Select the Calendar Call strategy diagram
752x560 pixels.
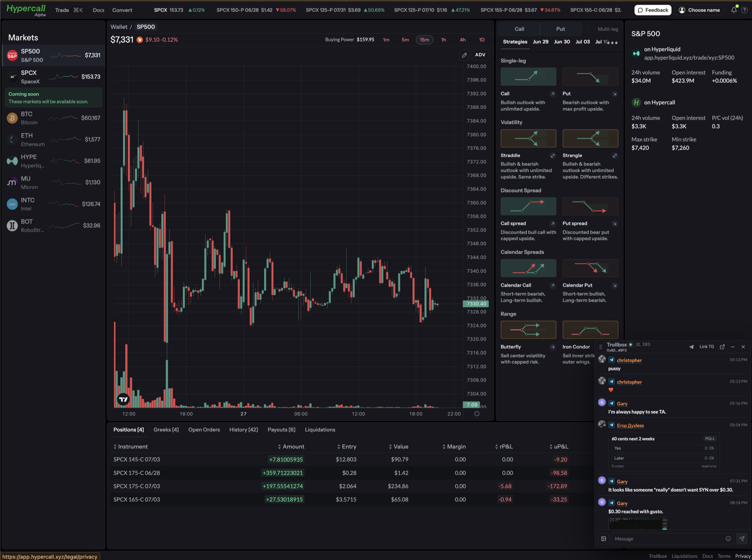pos(528,268)
